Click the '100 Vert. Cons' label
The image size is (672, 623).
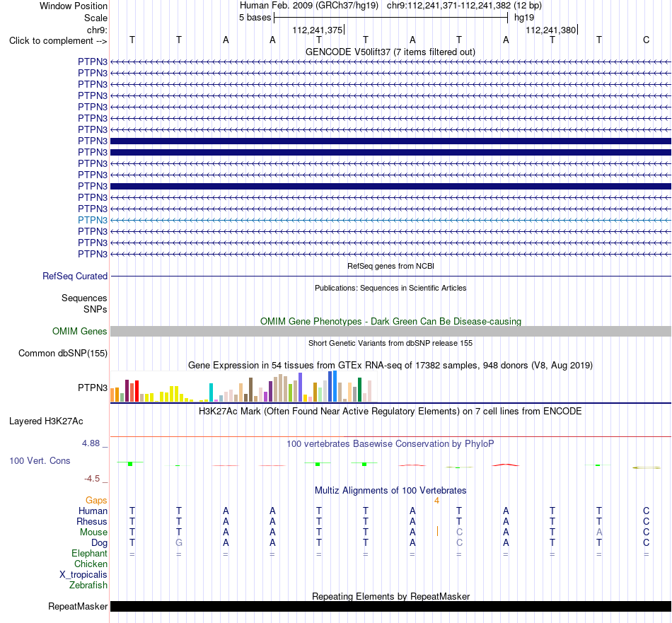coord(40,460)
